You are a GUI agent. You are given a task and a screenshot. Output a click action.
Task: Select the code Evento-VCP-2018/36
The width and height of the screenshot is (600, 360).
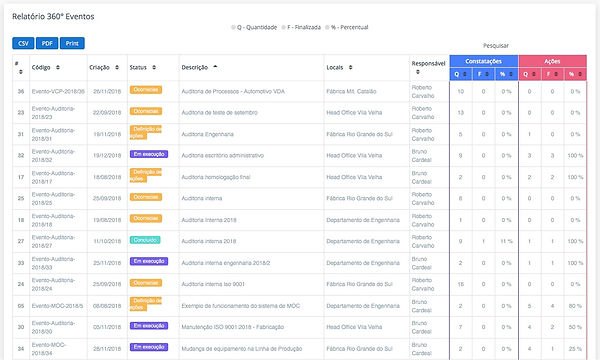click(x=58, y=91)
